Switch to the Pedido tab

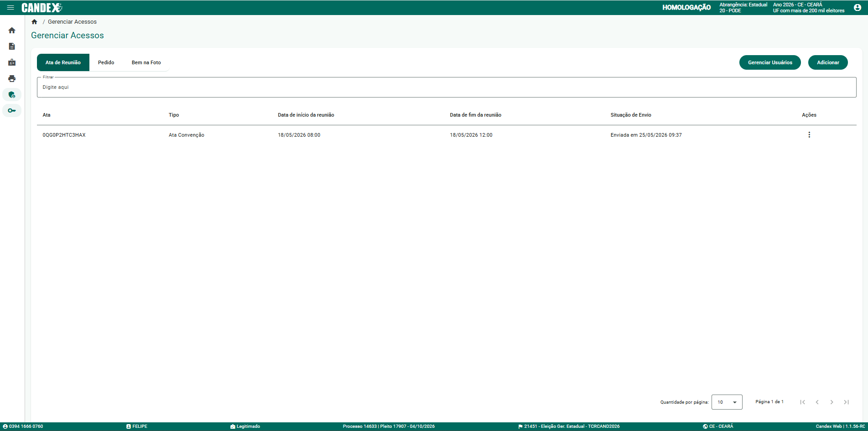click(x=106, y=62)
